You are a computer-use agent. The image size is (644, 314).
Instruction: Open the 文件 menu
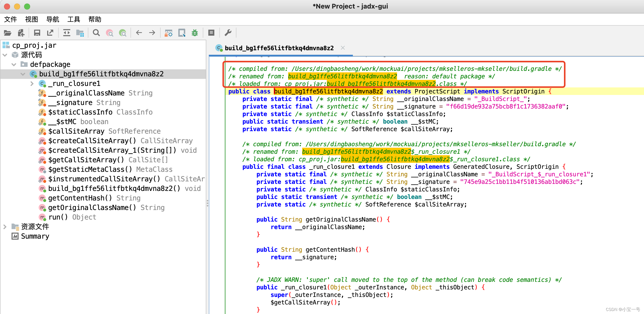[x=11, y=19]
